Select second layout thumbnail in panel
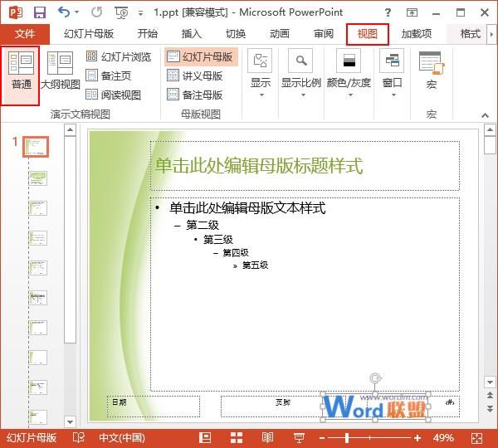This screenshot has width=498, height=448. [38, 178]
